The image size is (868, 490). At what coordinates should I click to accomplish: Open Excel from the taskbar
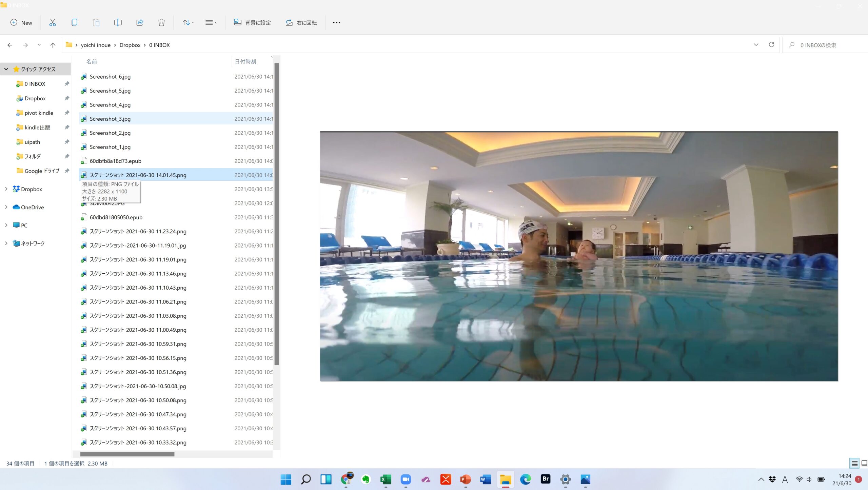(386, 479)
